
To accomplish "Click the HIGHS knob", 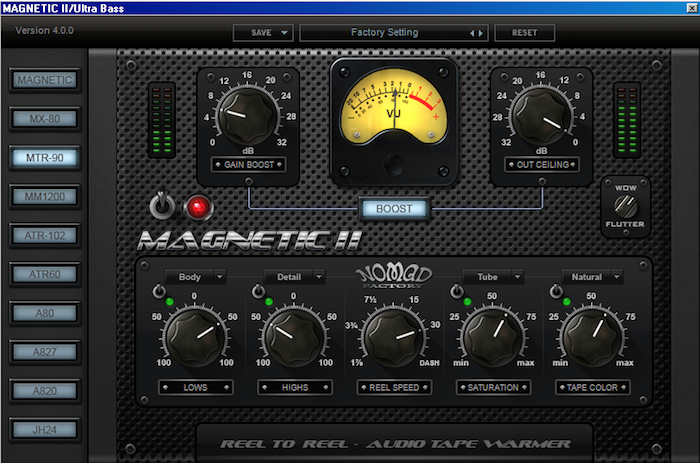I will pyautogui.click(x=295, y=337).
